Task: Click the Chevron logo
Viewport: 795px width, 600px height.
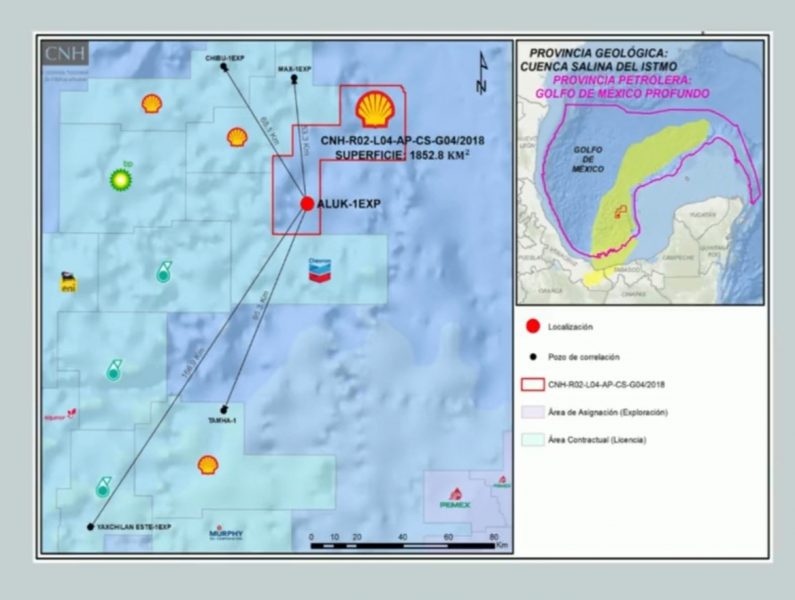Action: (x=320, y=270)
